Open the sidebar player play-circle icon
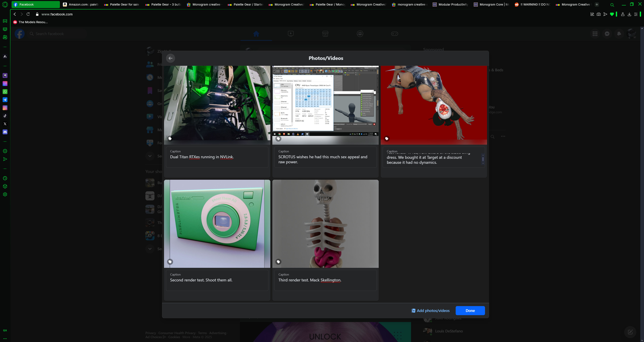Screen dimensions: 644x342 (x=5, y=151)
